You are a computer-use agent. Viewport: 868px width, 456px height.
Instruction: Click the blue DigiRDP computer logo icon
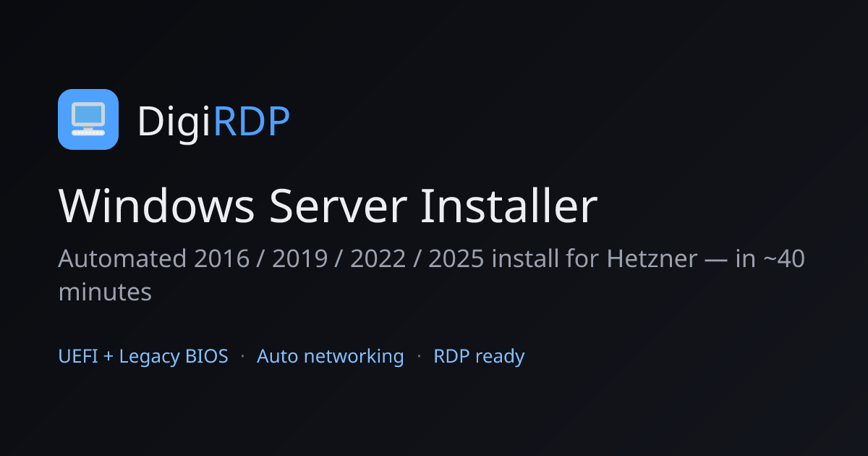88,119
